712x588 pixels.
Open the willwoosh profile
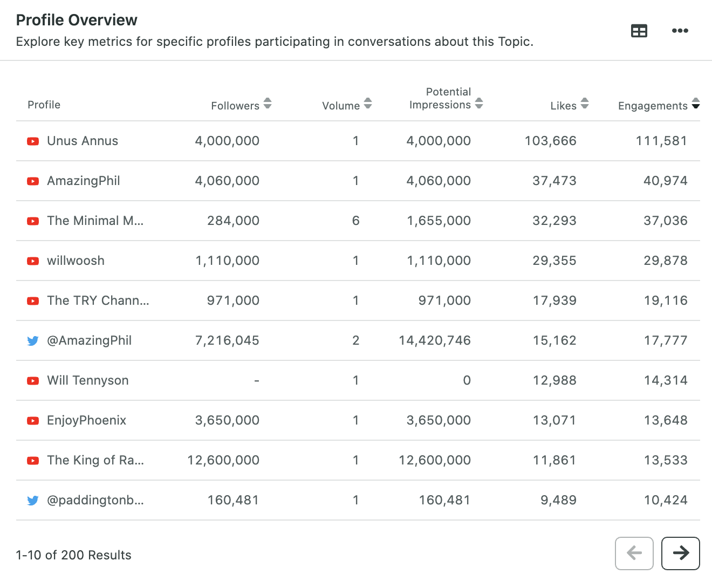pyautogui.click(x=76, y=261)
